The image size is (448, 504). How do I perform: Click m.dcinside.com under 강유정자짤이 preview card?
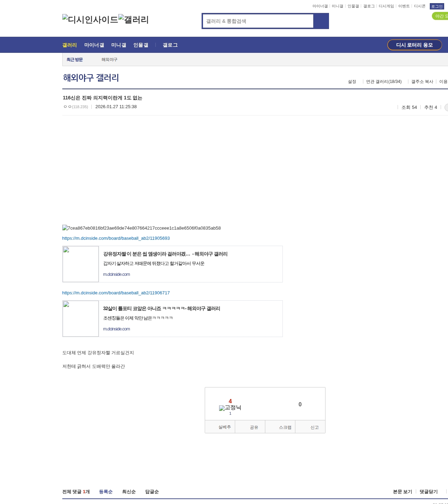coord(117,274)
